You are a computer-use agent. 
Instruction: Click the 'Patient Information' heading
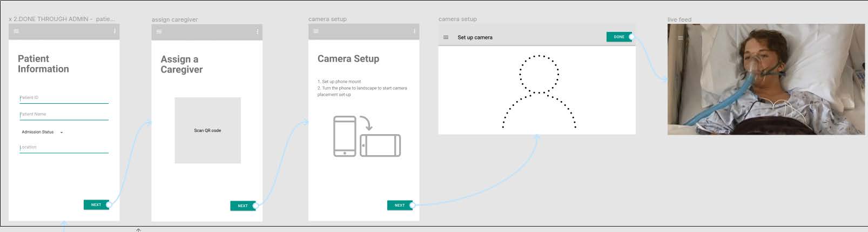[x=43, y=64]
